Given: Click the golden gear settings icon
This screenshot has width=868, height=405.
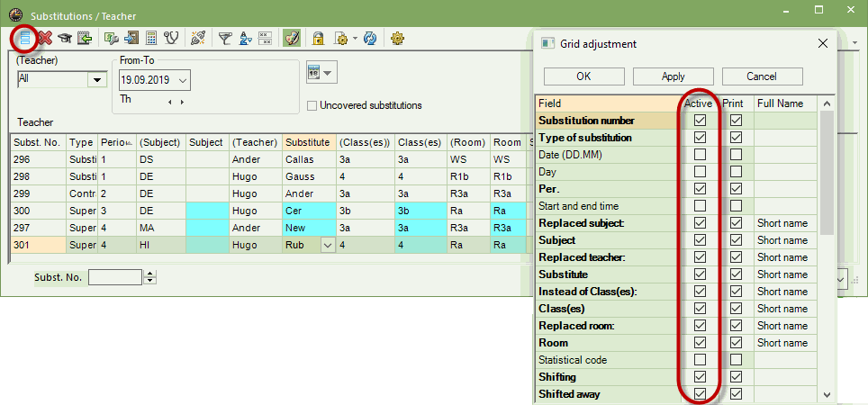Looking at the screenshot, I should [x=397, y=38].
